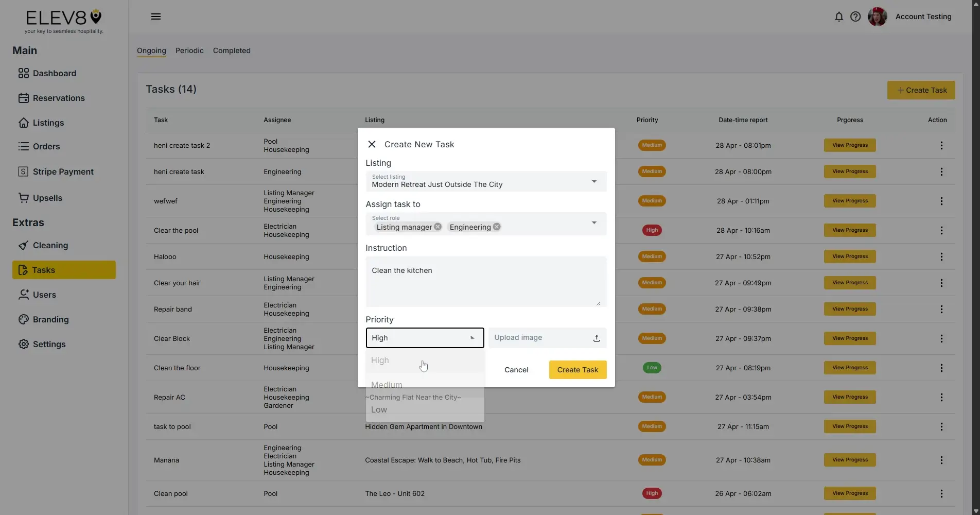Choose Low from the Priority dropdown
980x515 pixels.
[379, 409]
